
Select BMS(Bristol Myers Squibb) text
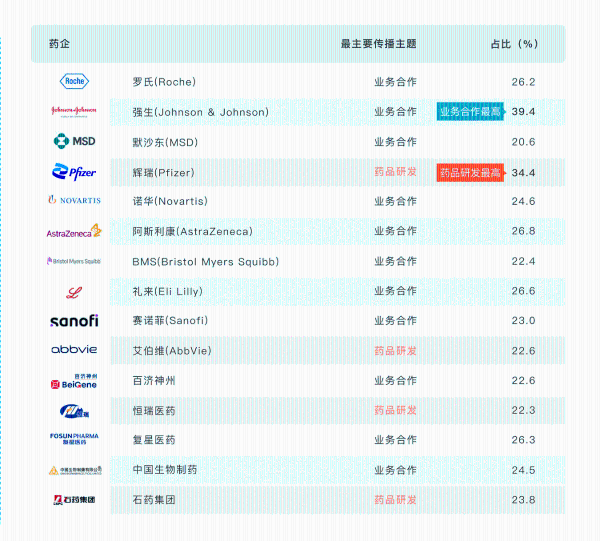(x=205, y=262)
